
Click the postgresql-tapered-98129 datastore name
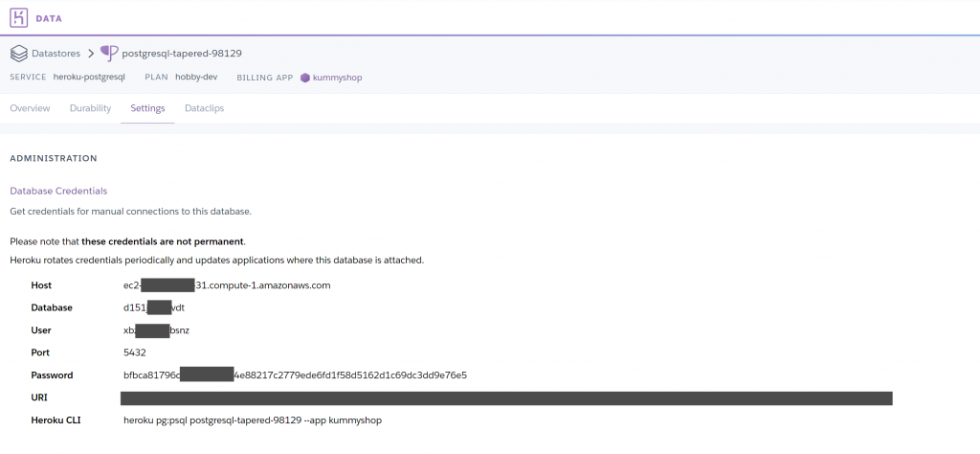pos(182,53)
